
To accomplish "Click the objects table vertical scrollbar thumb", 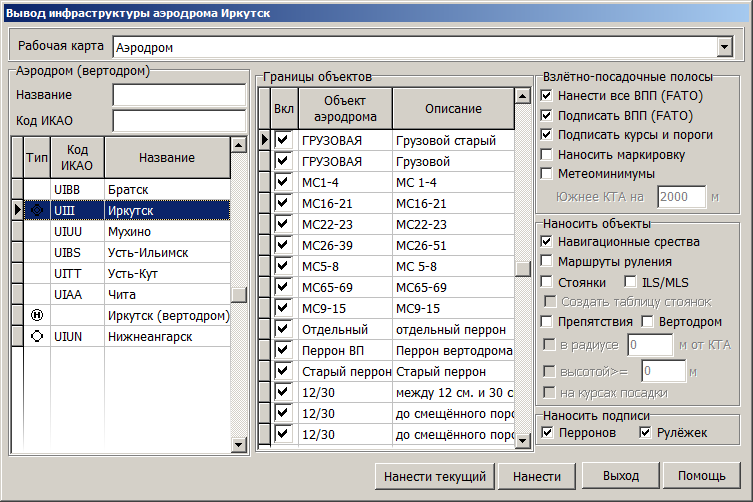I will click(521, 268).
